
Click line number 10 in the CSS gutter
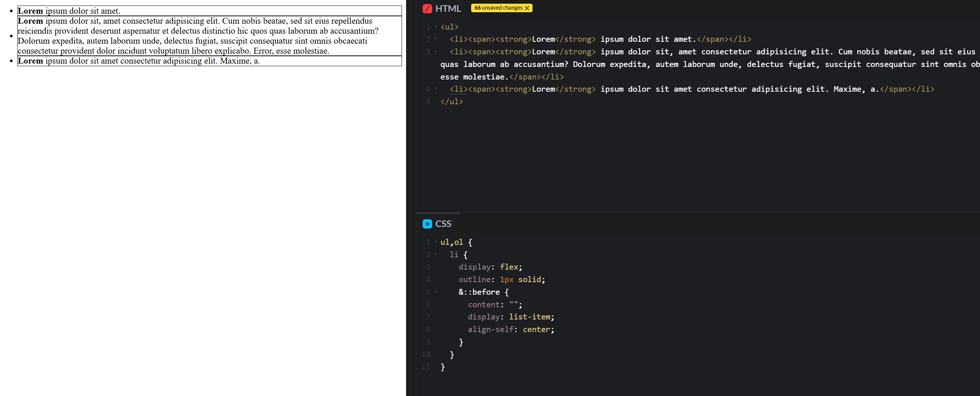click(x=426, y=355)
